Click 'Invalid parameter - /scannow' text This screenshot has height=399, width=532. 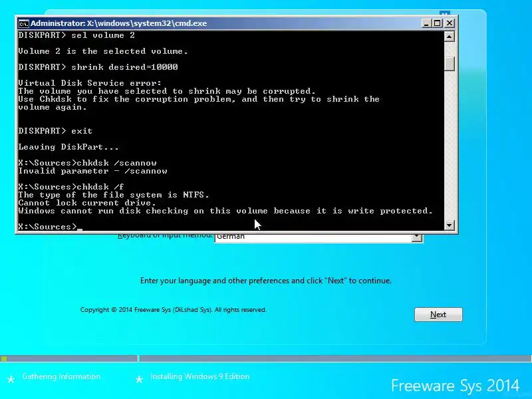92,171
